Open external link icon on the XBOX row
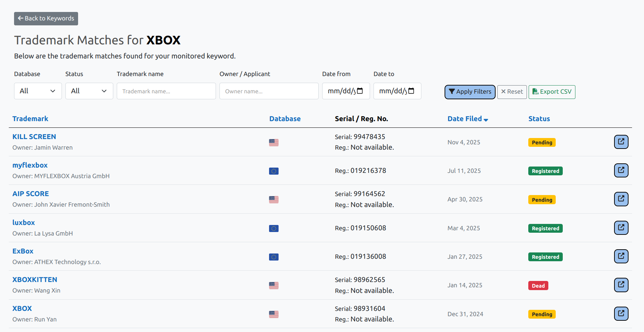644x332 pixels. tap(621, 314)
